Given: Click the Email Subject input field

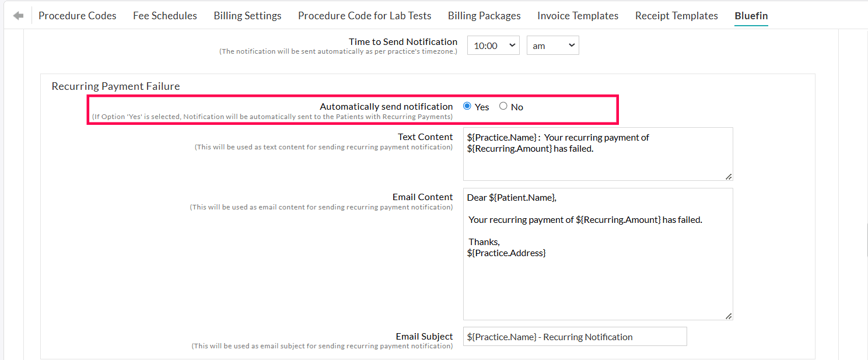Looking at the screenshot, I should [x=575, y=336].
